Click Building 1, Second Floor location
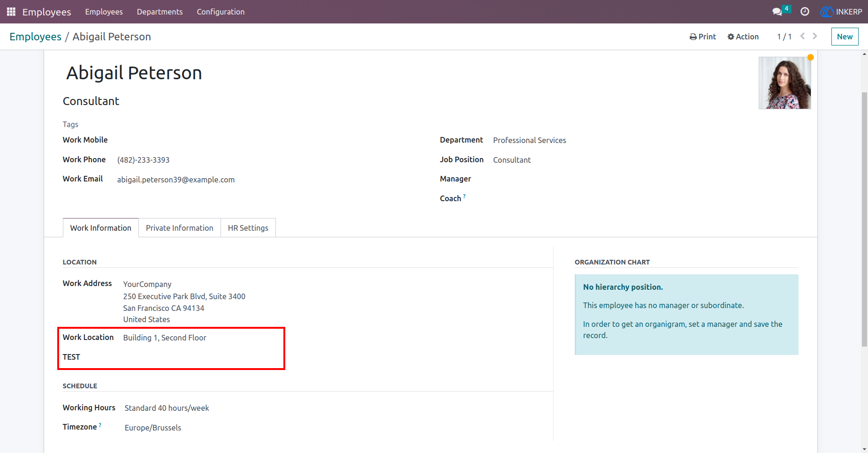Image resolution: width=868 pixels, height=453 pixels. [x=165, y=338]
